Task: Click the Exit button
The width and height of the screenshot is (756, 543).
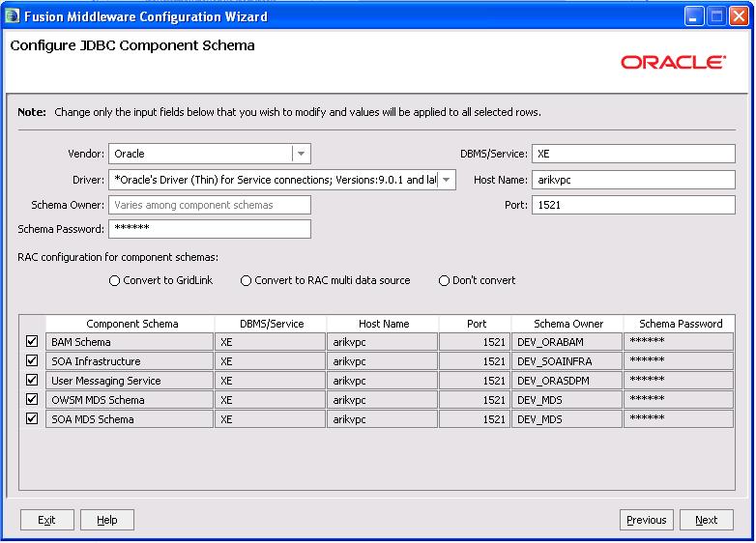Action: point(46,520)
